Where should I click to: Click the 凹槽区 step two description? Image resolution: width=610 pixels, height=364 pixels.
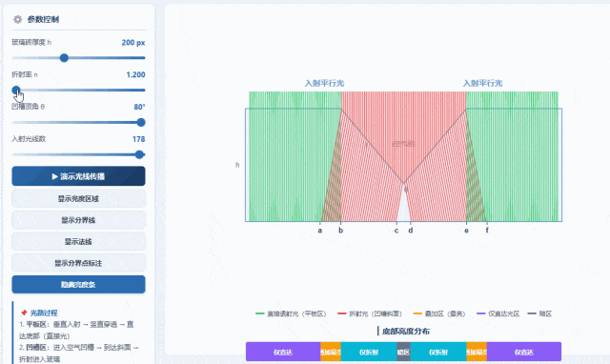(x=79, y=354)
